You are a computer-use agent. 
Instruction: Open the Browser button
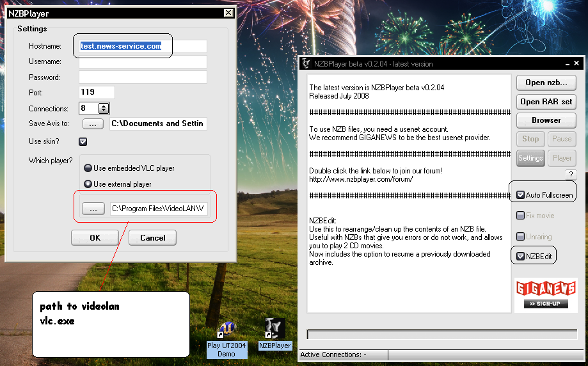point(546,120)
